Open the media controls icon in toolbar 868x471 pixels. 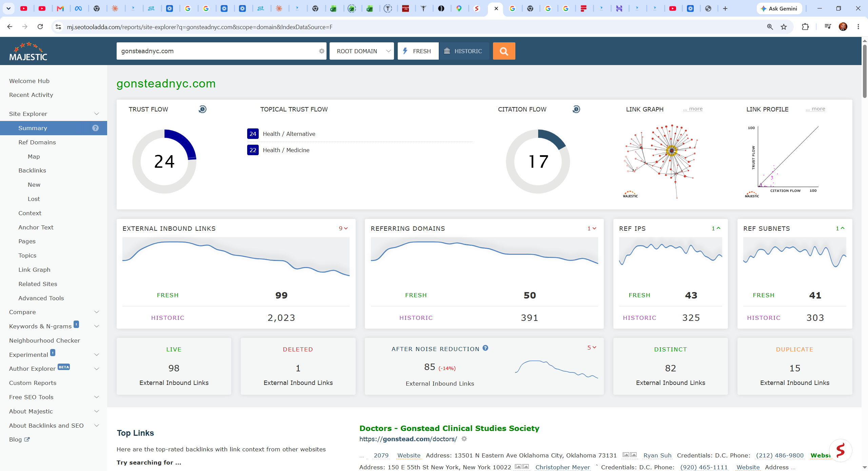[828, 27]
